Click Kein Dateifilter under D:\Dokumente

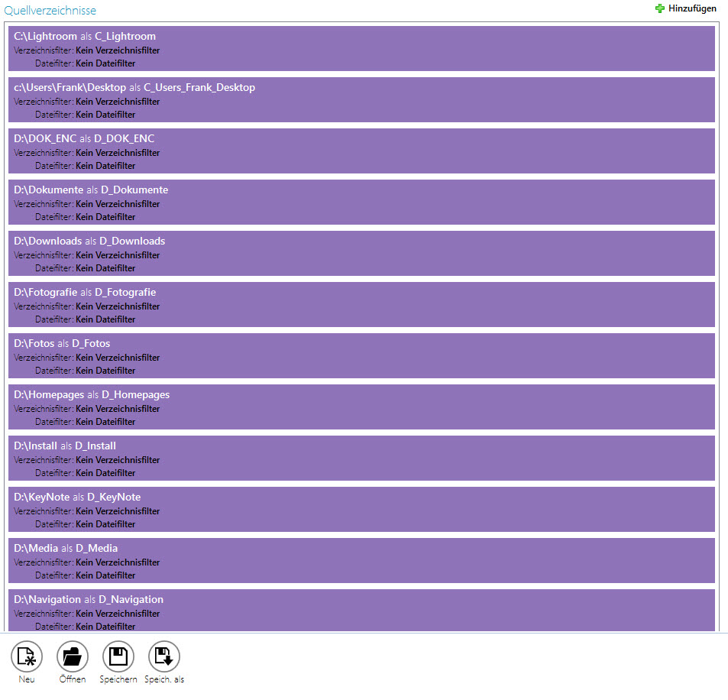(x=105, y=217)
